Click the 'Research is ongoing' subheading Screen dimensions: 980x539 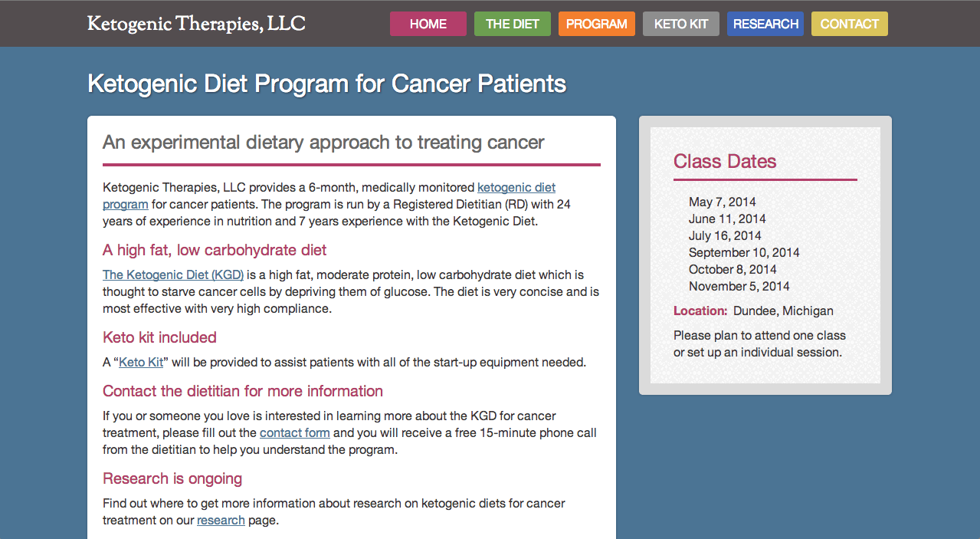pos(172,478)
